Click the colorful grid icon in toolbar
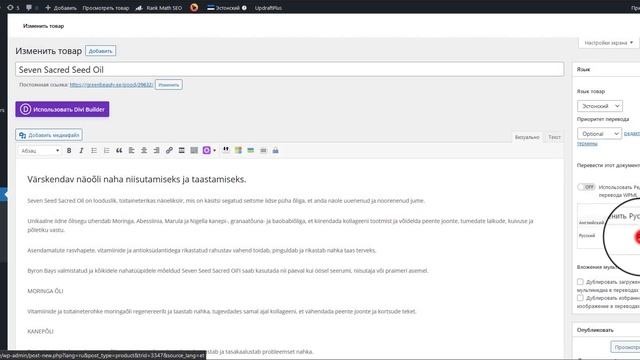Viewport: 640px width, 360px height. coord(238,151)
